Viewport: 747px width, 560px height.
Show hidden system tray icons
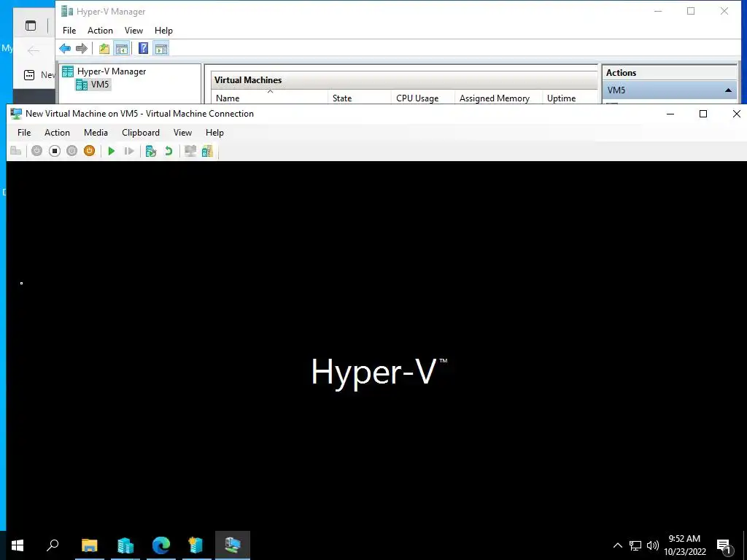click(617, 545)
